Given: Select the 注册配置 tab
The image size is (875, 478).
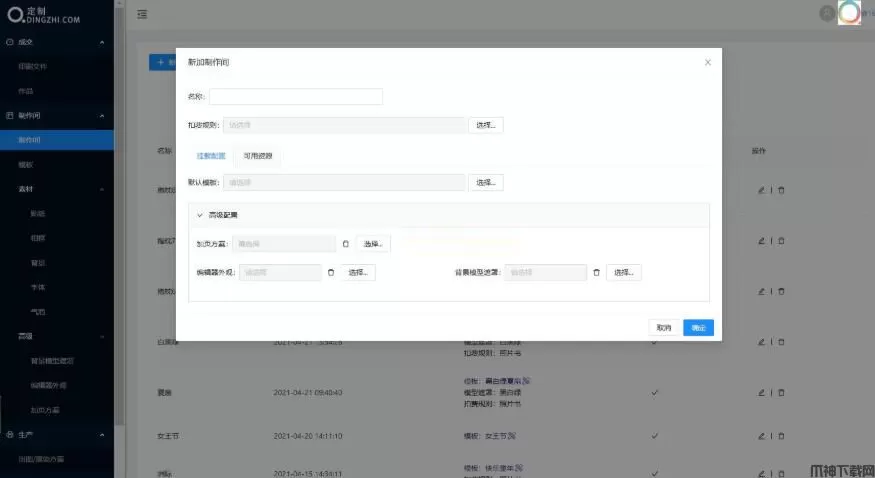Looking at the screenshot, I should pos(211,157).
